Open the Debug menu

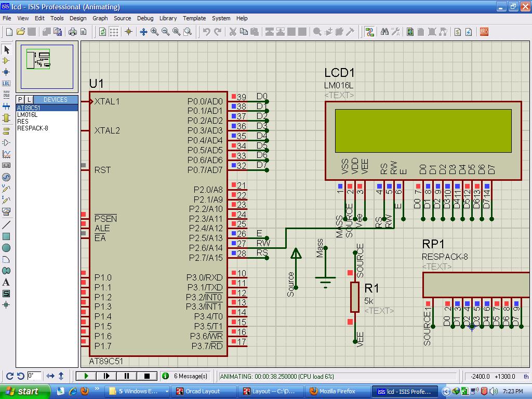coord(145,18)
